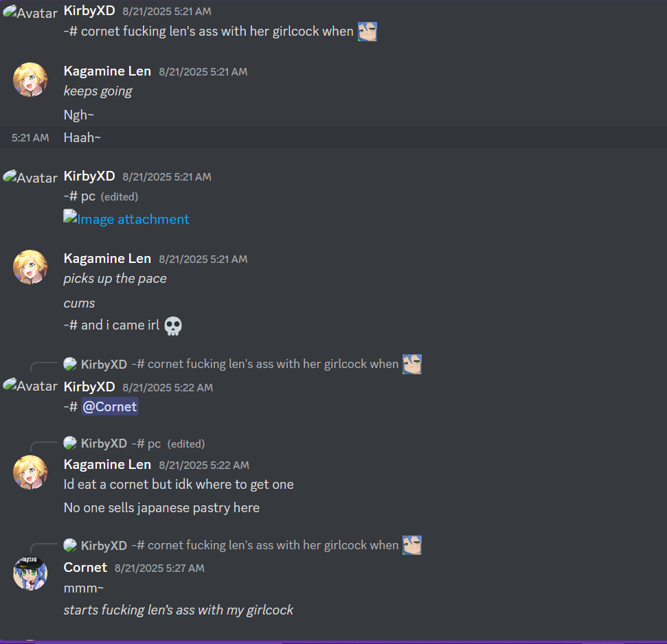The width and height of the screenshot is (667, 644).
Task: Click the Cornet username at 5:27 AM
Action: [85, 568]
